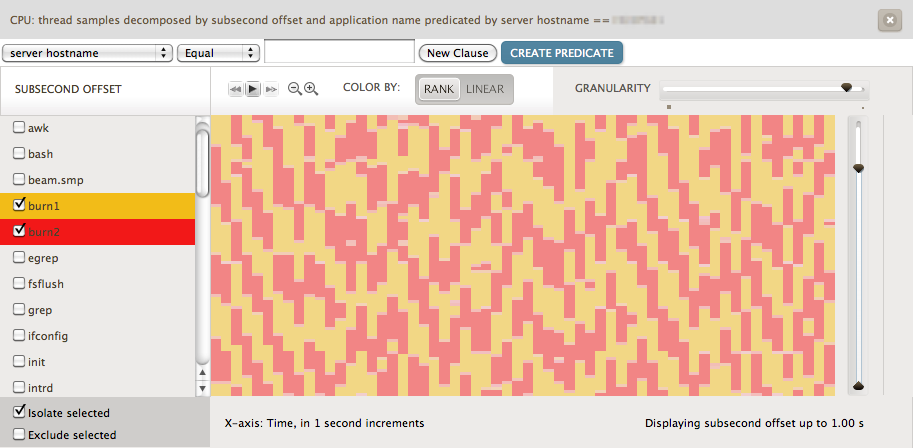
Task: Close the dialog with the X button
Action: (888, 20)
